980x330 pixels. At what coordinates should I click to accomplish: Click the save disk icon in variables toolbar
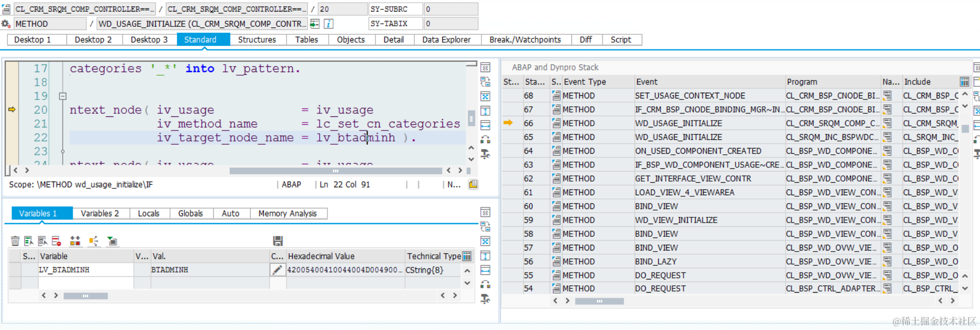(x=278, y=241)
